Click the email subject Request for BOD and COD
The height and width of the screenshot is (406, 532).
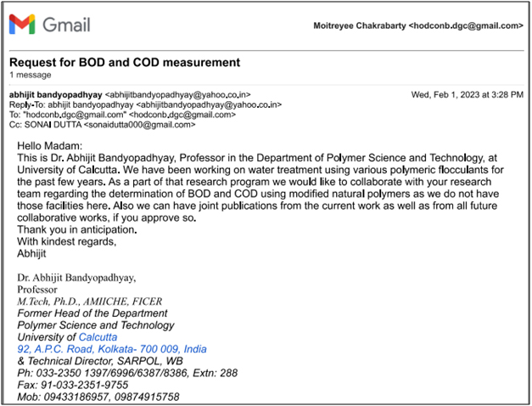125,62
